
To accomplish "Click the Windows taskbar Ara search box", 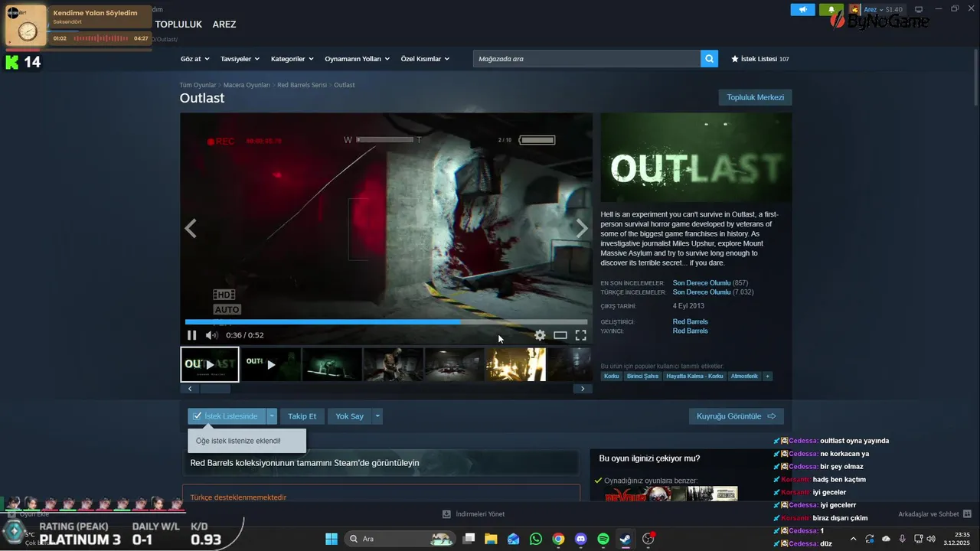I will pyautogui.click(x=399, y=539).
